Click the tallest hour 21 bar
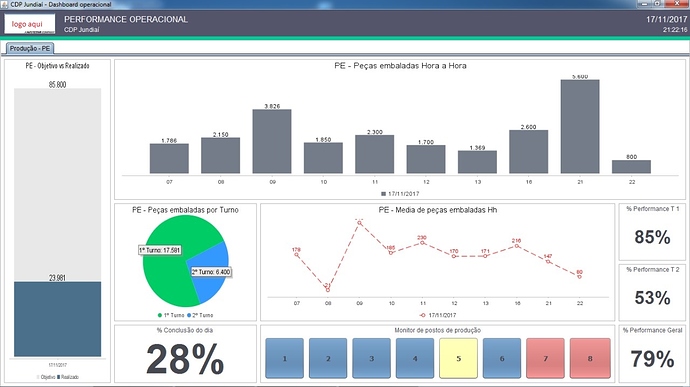 click(x=580, y=127)
